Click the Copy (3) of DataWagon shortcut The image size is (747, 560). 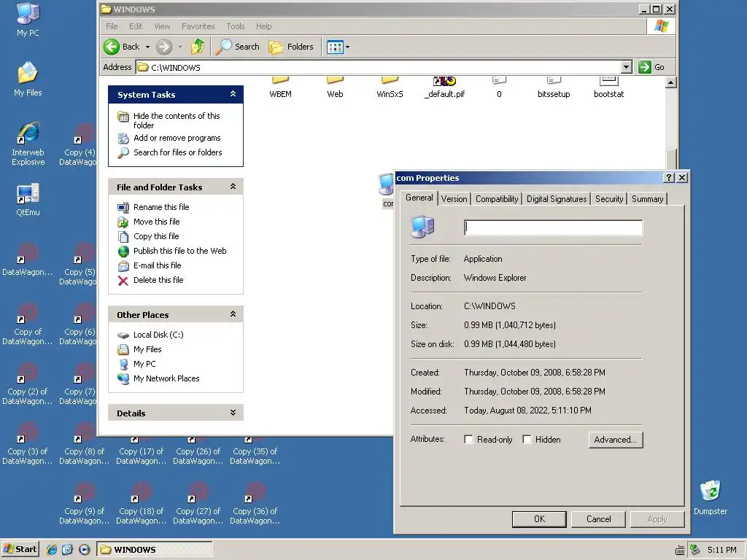28,444
